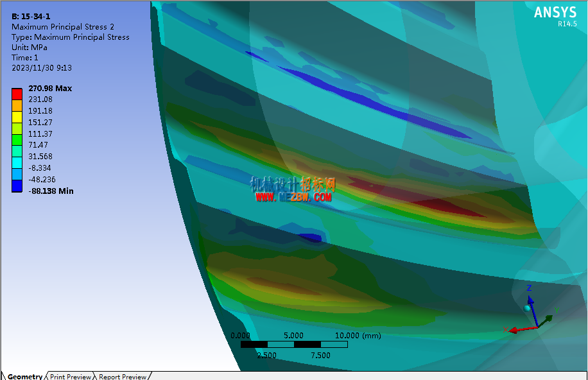Click the 10.000 (mm) scale label
This screenshot has width=588, height=380.
(358, 335)
